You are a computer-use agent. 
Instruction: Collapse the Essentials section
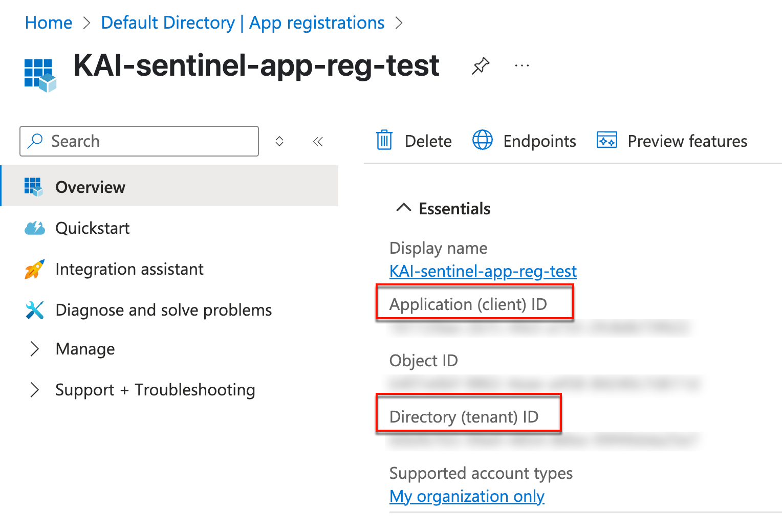(404, 208)
